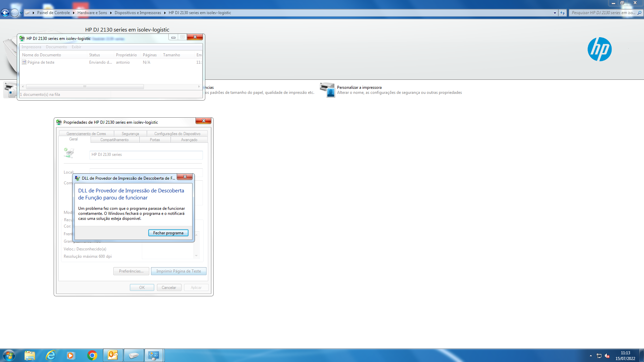Click the HP logo
The width and height of the screenshot is (644, 362).
click(x=599, y=49)
